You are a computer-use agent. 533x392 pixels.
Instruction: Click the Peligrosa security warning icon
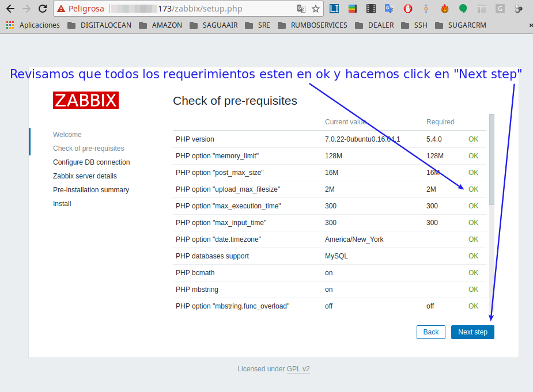tap(61, 9)
